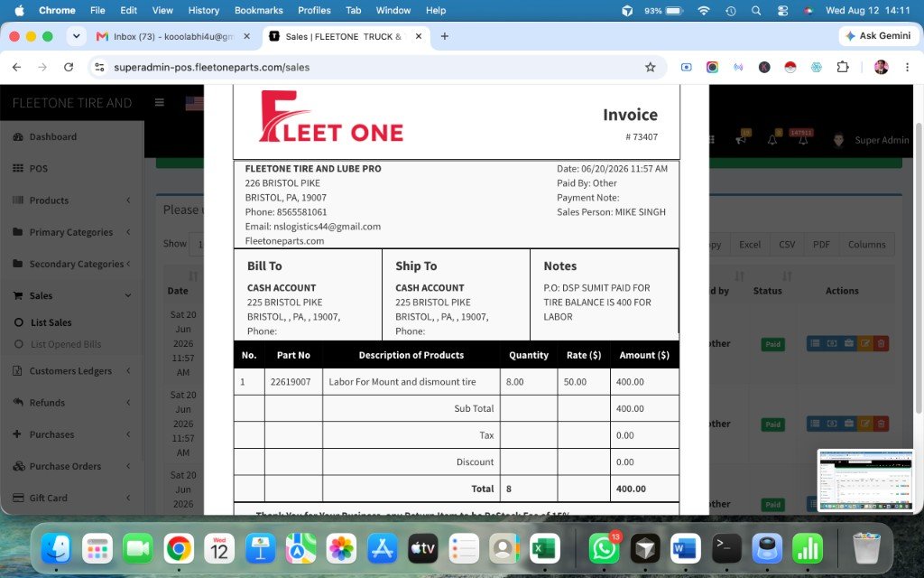The height and width of the screenshot is (578, 924).
Task: Expand the Products sidebar menu
Action: point(70,200)
